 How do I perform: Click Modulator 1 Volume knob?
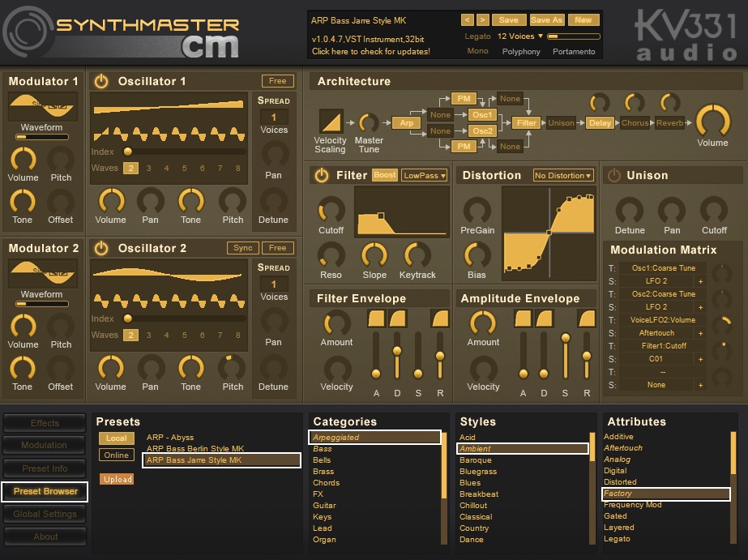click(23, 160)
